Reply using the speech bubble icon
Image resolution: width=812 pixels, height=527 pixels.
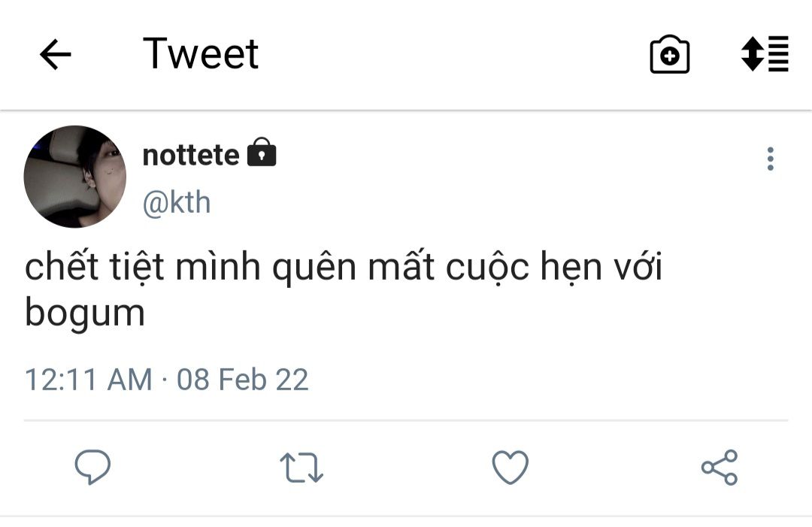(92, 467)
